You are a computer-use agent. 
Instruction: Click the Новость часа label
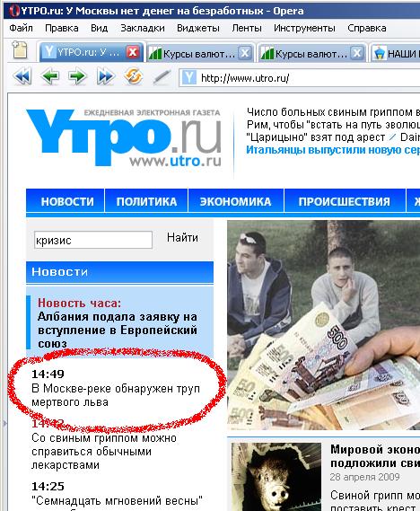[79, 303]
